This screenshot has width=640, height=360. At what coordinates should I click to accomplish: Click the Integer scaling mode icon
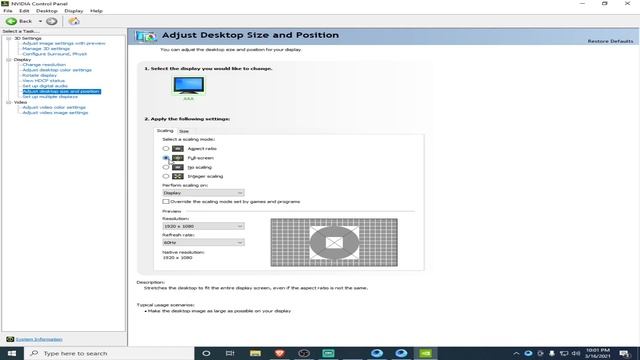tap(178, 176)
